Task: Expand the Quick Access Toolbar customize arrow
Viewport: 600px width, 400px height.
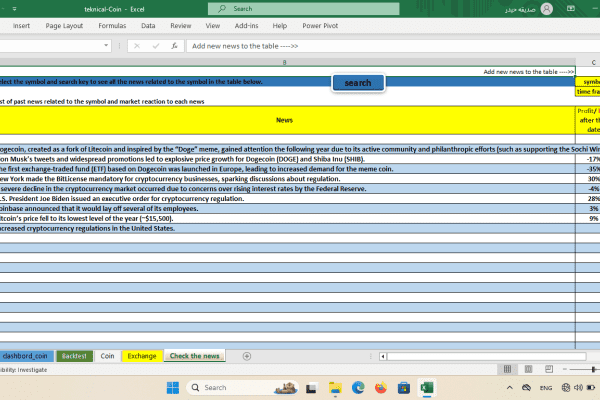Action: pos(14,9)
